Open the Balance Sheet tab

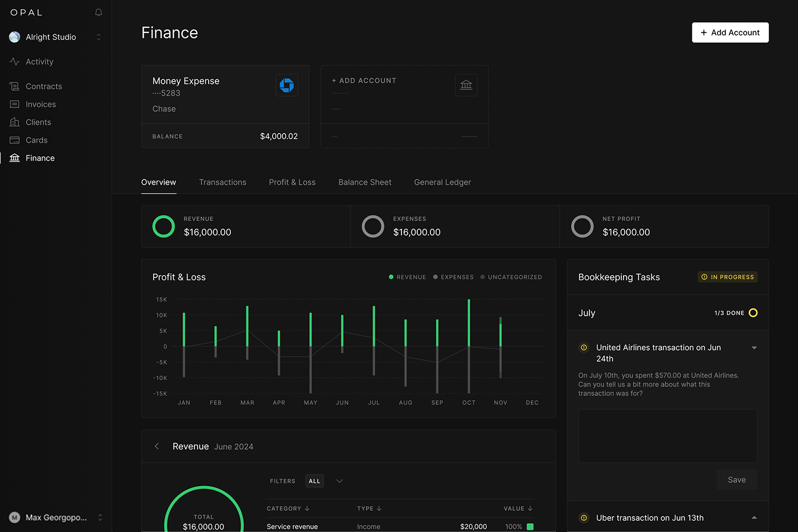(365, 182)
